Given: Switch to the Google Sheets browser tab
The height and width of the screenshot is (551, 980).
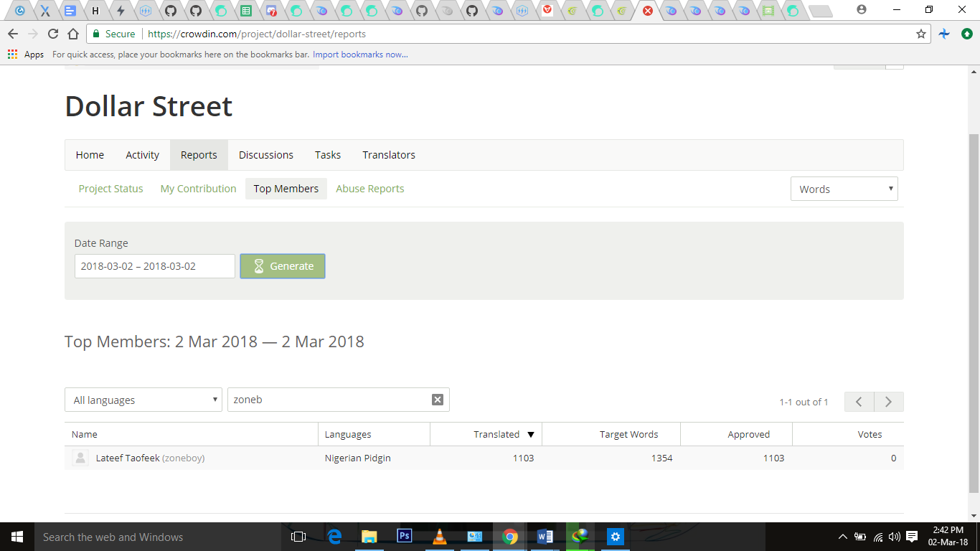Looking at the screenshot, I should (x=246, y=11).
